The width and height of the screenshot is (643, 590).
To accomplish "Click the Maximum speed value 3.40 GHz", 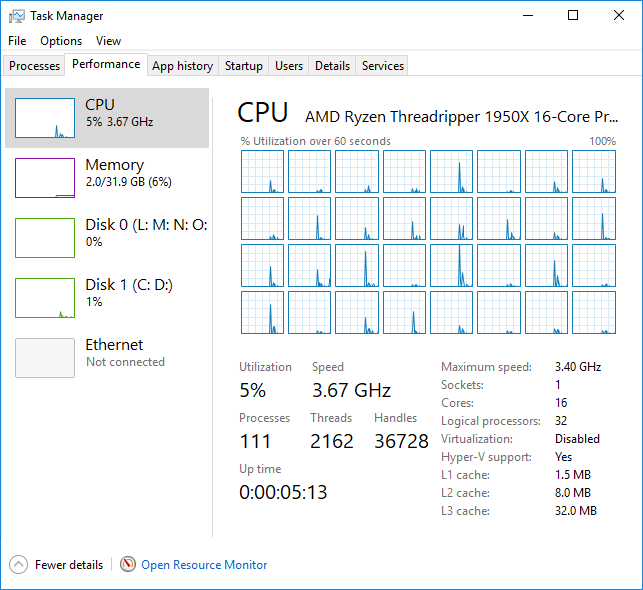I will pos(578,367).
